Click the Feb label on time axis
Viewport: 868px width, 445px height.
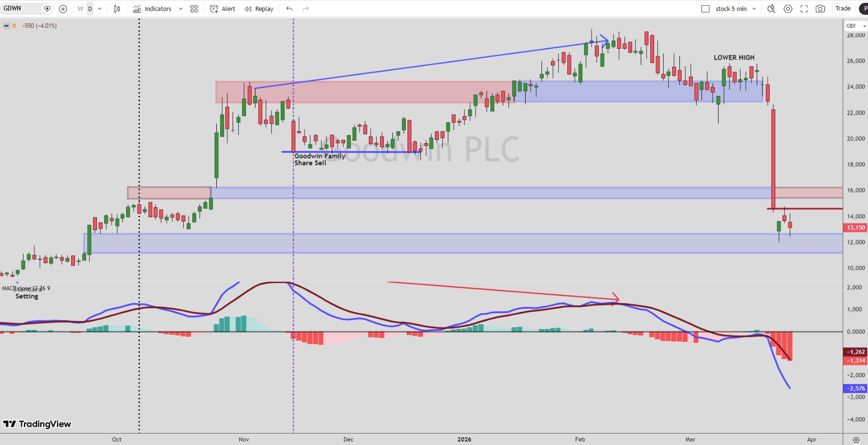click(580, 439)
